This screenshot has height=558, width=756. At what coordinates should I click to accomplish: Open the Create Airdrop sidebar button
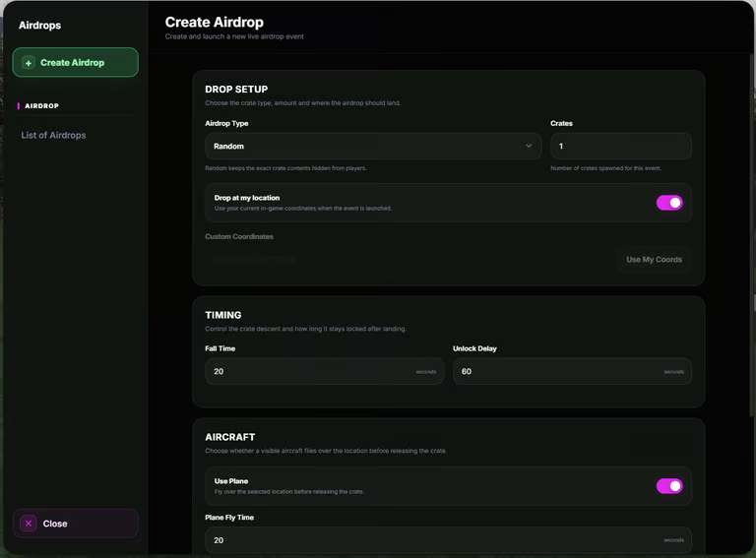(75, 62)
